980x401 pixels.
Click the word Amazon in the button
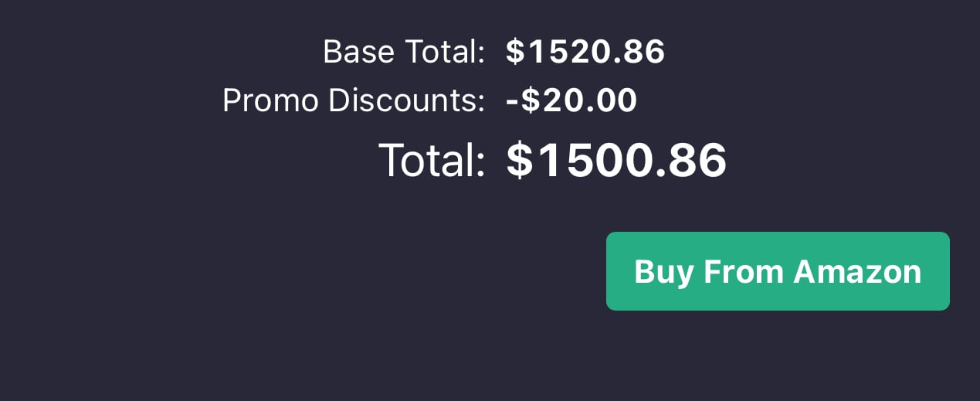(857, 271)
